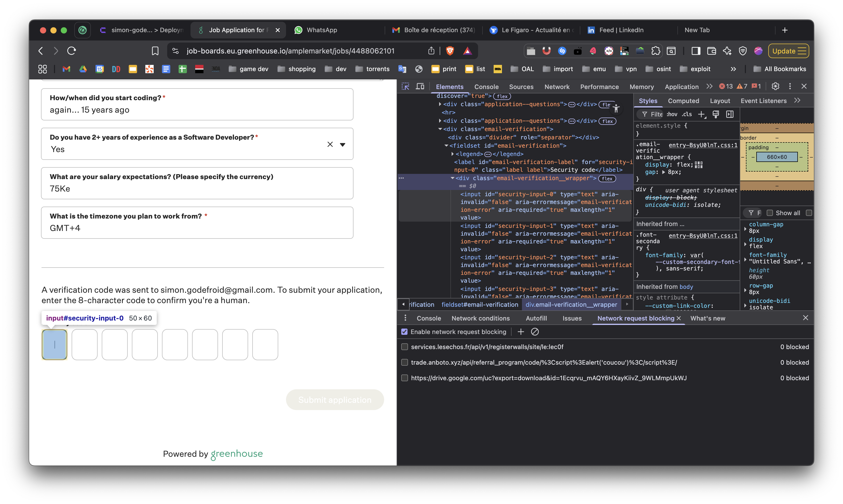Click the inspect element picker icon
Image resolution: width=843 pixels, height=504 pixels.
point(405,87)
